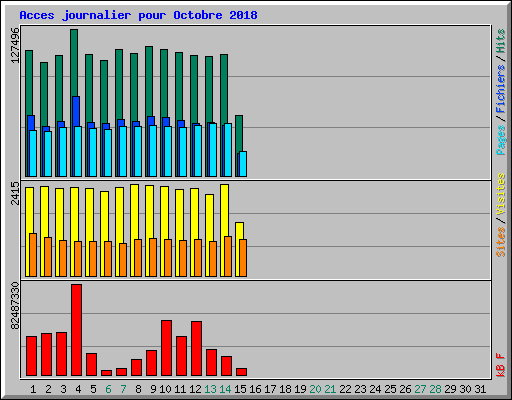This screenshot has width=512, height=400.
Task: Click the 82487330 axis value
Action: 15,306
